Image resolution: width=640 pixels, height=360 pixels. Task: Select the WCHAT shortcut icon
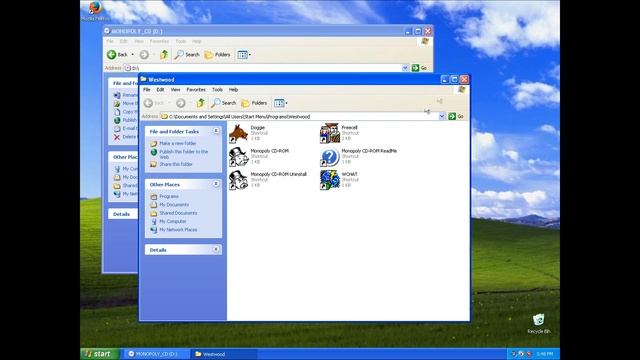pyautogui.click(x=330, y=180)
